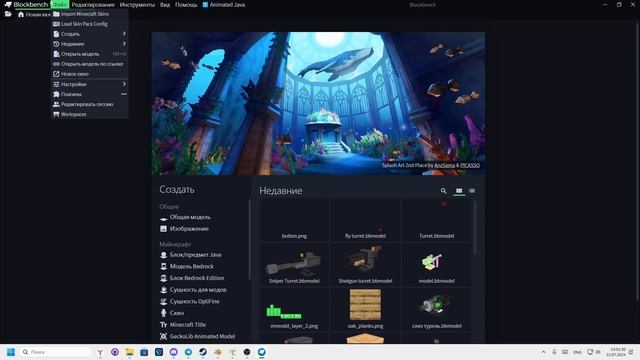Open Yandex browser from the taskbar
640x360 pixels.
(100, 352)
